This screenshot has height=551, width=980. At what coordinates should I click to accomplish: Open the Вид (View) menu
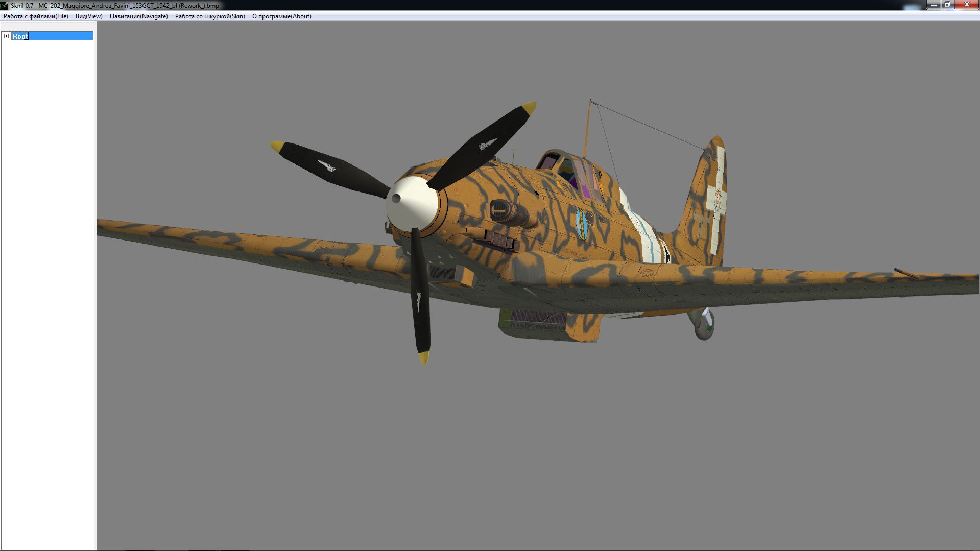point(89,16)
